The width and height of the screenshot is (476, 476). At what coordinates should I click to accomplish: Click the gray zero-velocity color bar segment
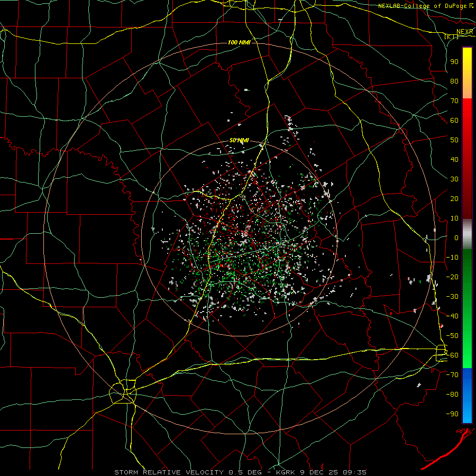(x=467, y=234)
